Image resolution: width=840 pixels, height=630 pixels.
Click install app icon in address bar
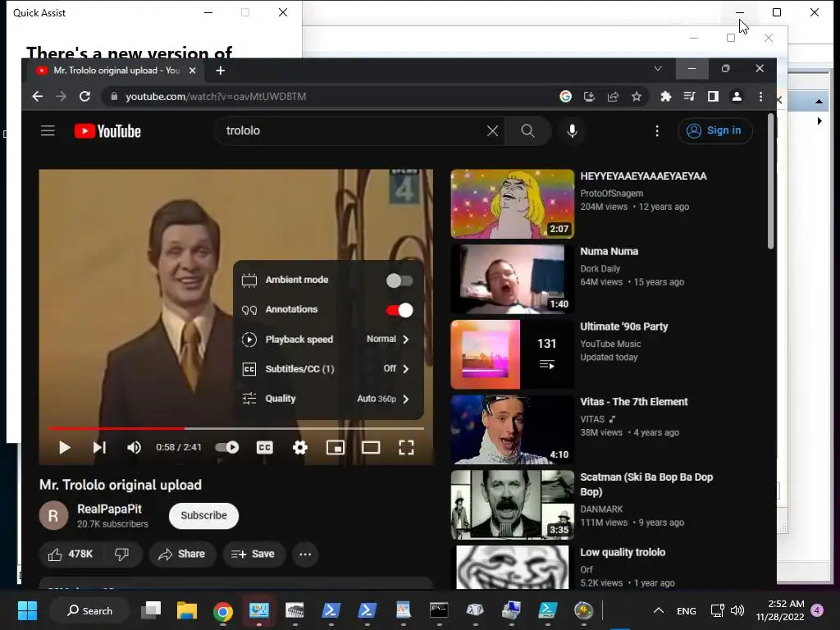589,97
